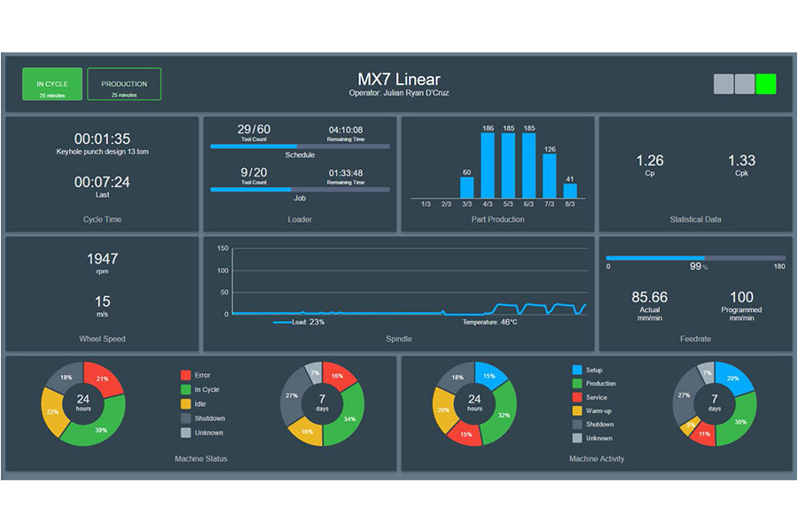
Task: Click the PRODUCTION status button
Action: click(124, 84)
